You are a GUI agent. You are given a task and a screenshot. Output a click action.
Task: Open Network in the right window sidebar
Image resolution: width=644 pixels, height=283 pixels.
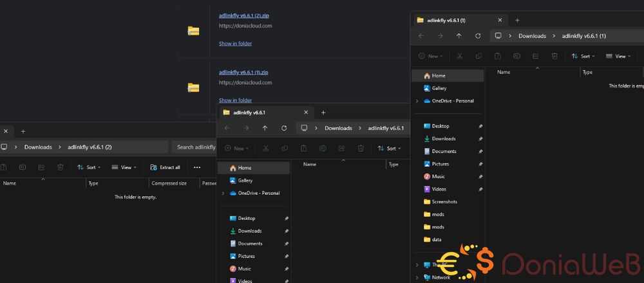(x=440, y=277)
